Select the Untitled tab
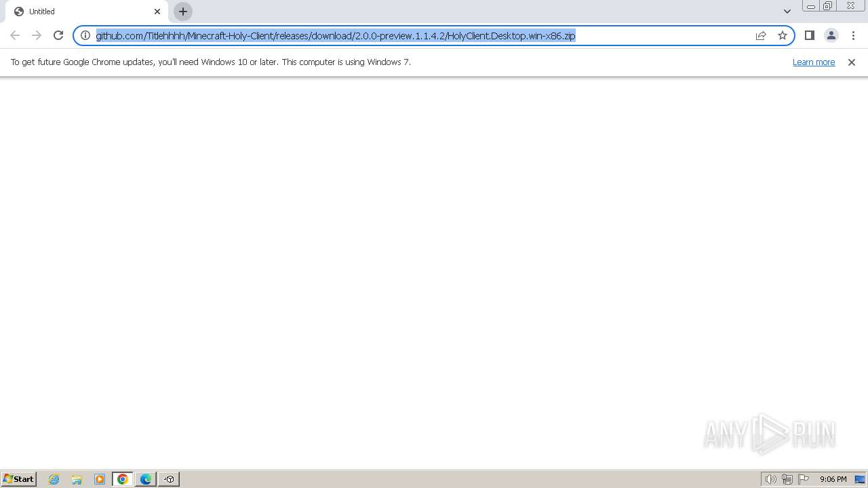 88,12
